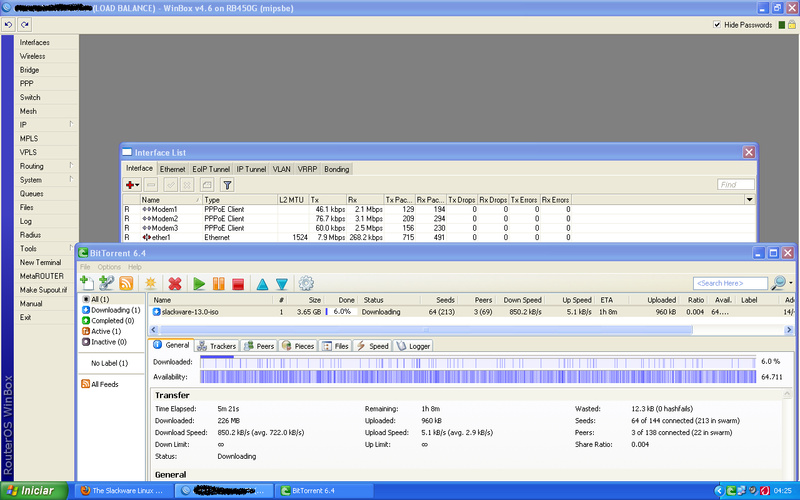Click the Stop torrent icon
This screenshot has height=500, width=800.
pyautogui.click(x=238, y=284)
